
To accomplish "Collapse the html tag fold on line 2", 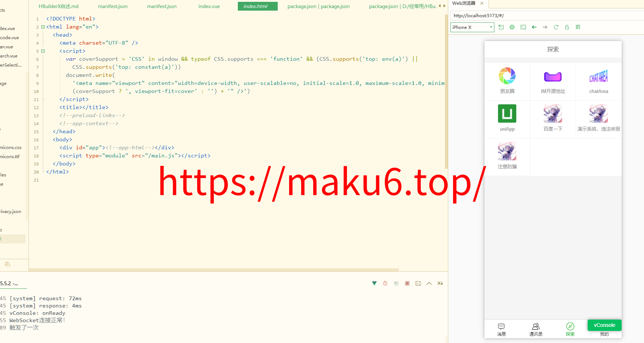I will coord(43,27).
